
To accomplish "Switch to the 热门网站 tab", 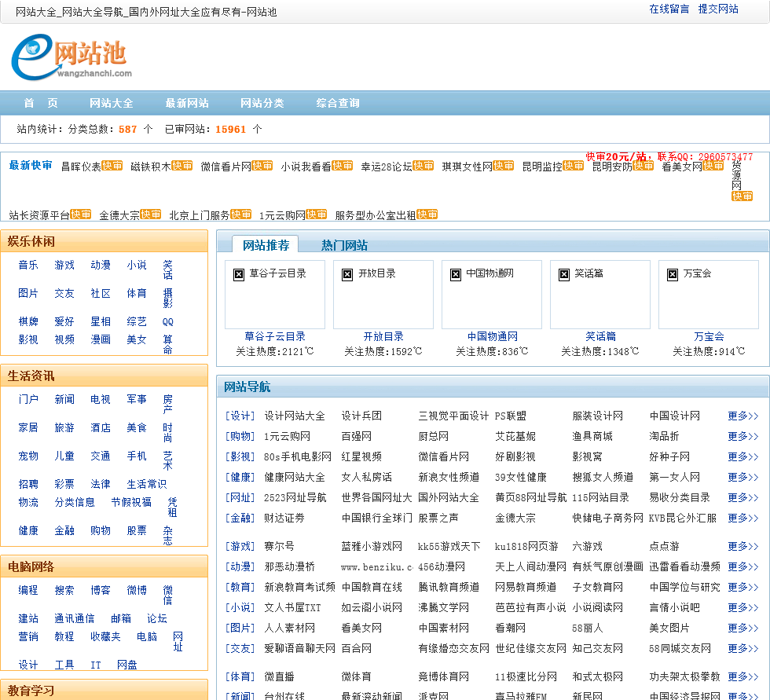I will (344, 245).
